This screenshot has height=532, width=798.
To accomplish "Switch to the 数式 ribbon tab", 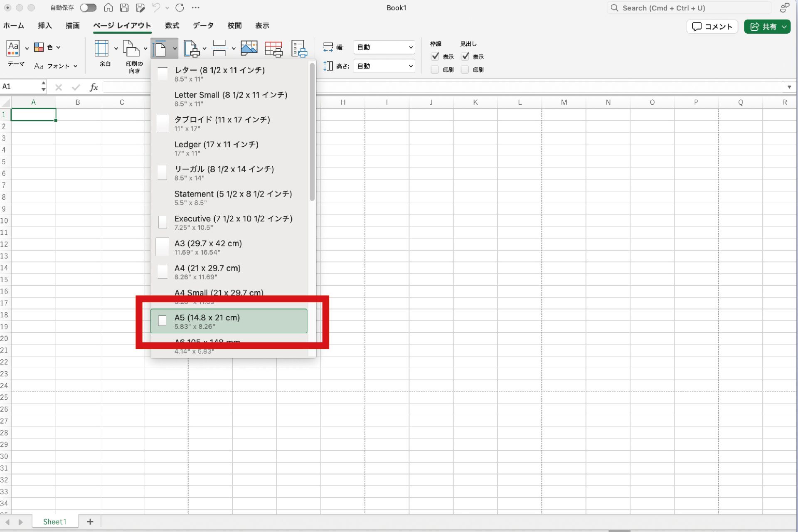I will coord(172,25).
